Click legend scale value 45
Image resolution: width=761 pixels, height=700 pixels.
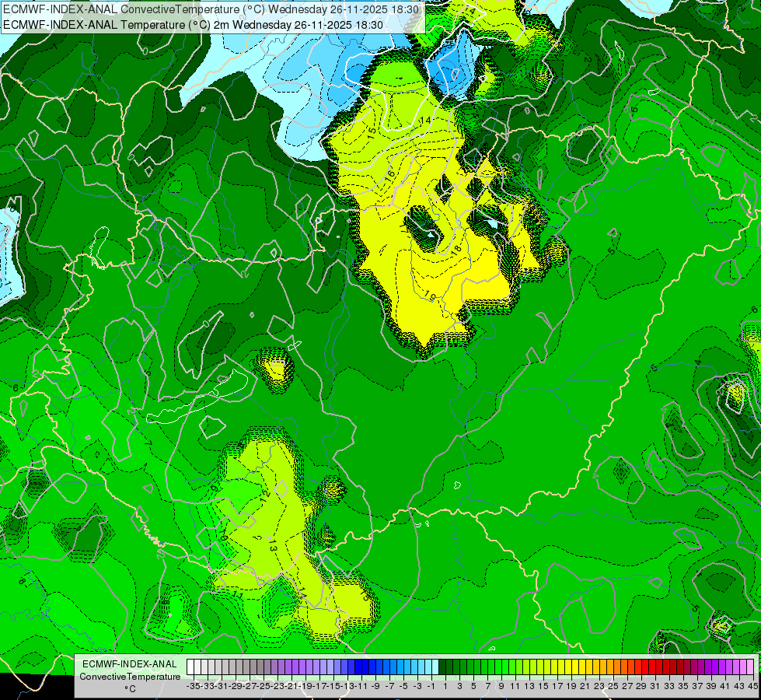[x=752, y=686]
